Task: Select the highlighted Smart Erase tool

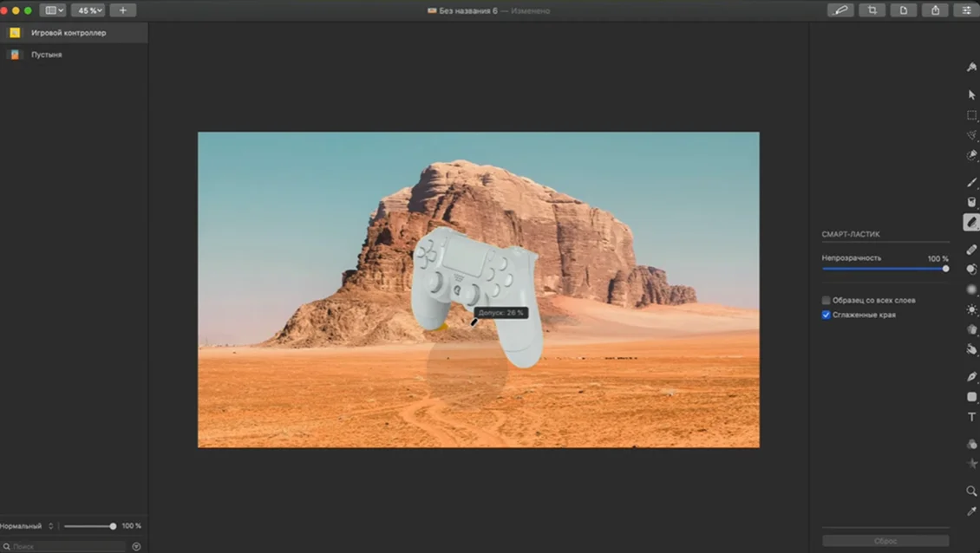Action: click(971, 223)
